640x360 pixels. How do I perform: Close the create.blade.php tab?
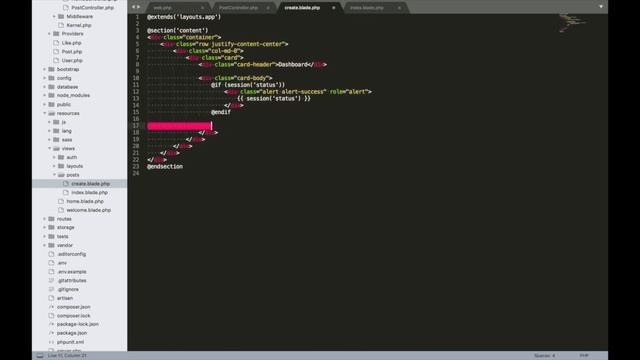pos(333,8)
